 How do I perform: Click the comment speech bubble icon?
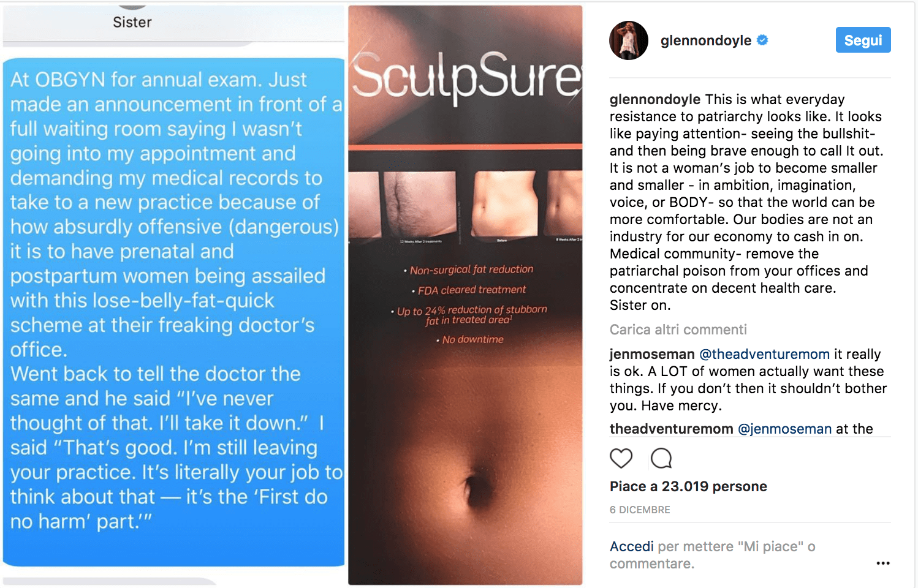pyautogui.click(x=661, y=458)
